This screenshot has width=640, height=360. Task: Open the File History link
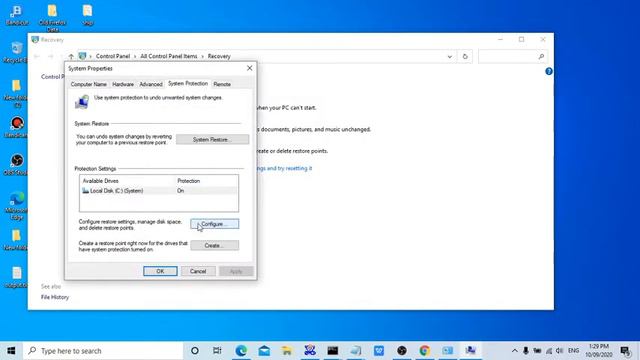coord(55,297)
